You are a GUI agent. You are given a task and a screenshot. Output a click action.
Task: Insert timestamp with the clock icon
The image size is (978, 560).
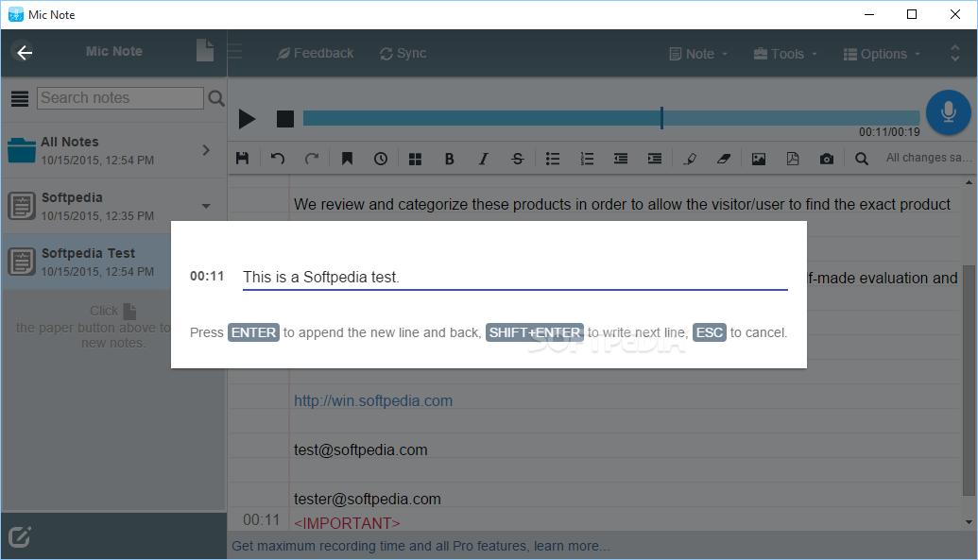pyautogui.click(x=381, y=159)
